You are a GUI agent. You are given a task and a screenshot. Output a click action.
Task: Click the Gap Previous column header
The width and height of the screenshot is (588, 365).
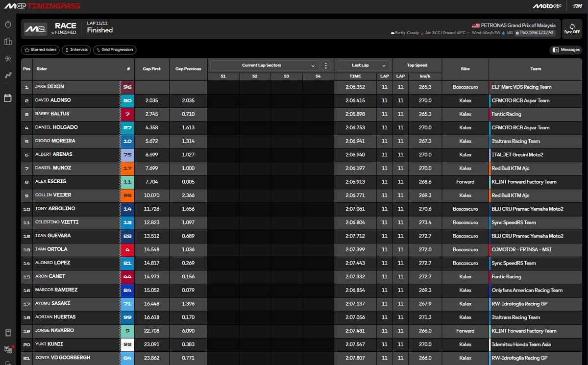coord(189,69)
